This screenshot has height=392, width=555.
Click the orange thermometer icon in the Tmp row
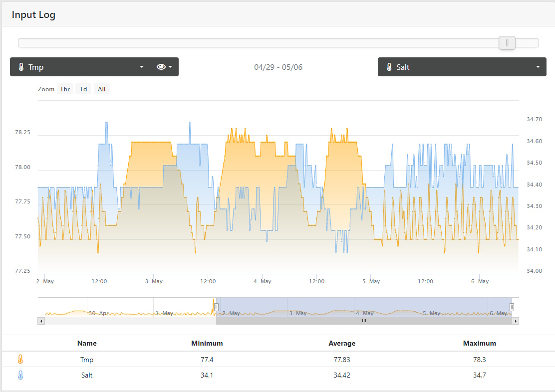[20, 359]
